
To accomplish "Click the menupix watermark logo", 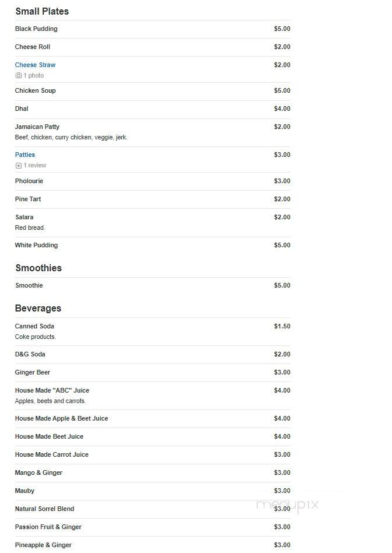I will [x=287, y=505].
